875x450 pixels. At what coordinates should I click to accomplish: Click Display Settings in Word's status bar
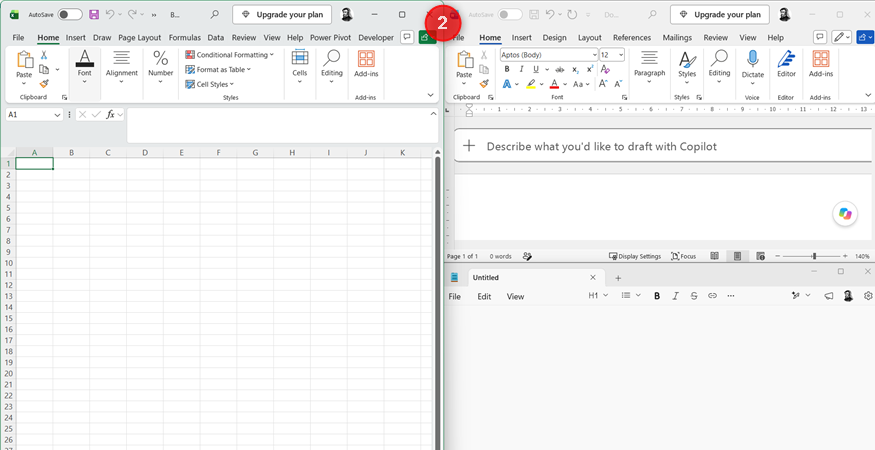coord(634,256)
